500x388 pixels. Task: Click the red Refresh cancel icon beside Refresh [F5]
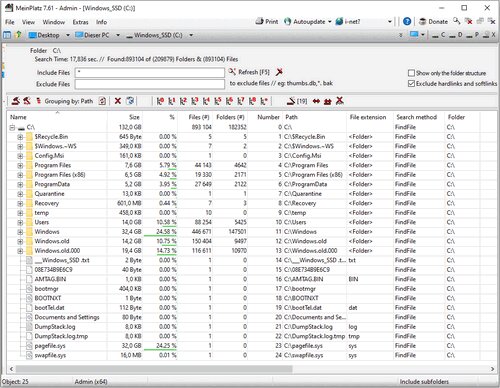point(279,72)
